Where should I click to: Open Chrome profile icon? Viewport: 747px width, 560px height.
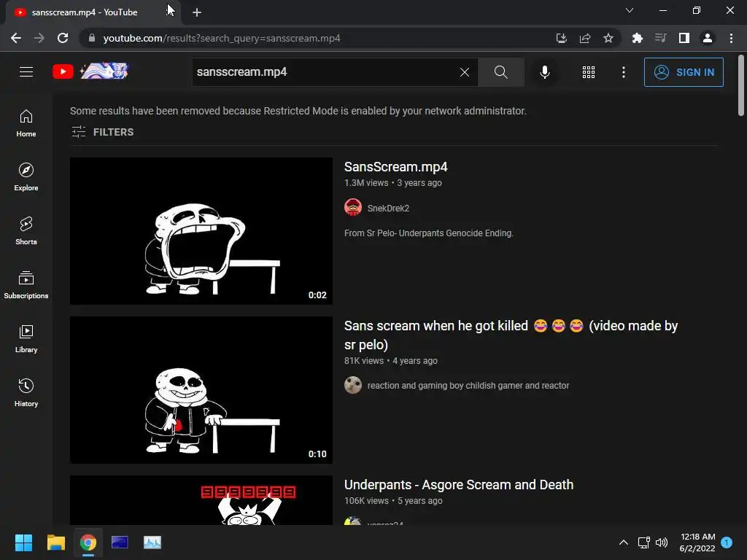(x=708, y=38)
